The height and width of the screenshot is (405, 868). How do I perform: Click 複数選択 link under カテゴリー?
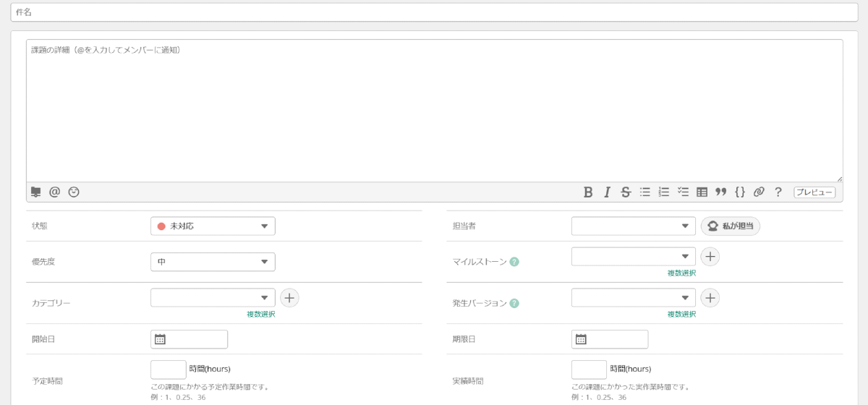tap(261, 314)
